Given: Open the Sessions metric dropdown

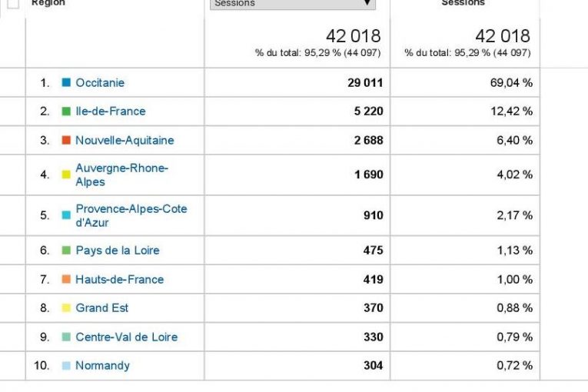Looking at the screenshot, I should (x=292, y=4).
